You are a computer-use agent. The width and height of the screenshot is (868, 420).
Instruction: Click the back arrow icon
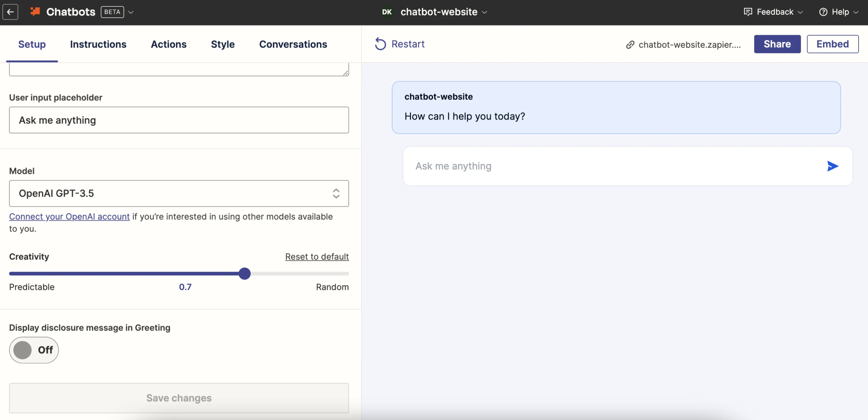coord(10,12)
